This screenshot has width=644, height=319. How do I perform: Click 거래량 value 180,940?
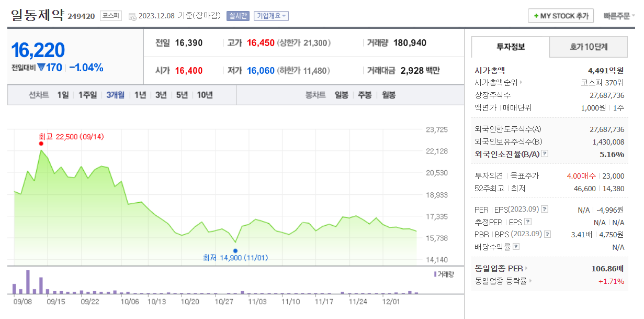pos(410,43)
